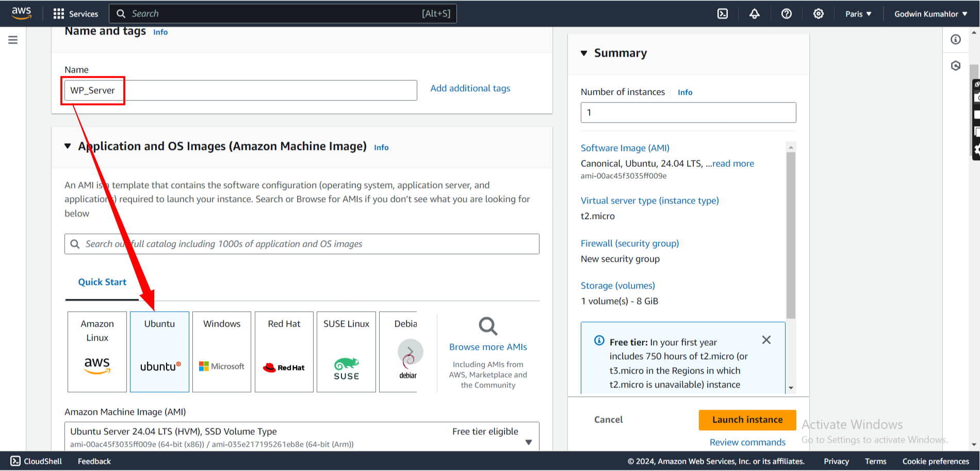Click the Launch instance button

click(x=747, y=420)
